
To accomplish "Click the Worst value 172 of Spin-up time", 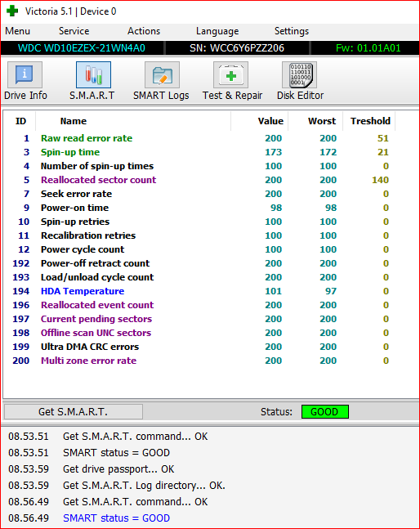I will click(328, 152).
